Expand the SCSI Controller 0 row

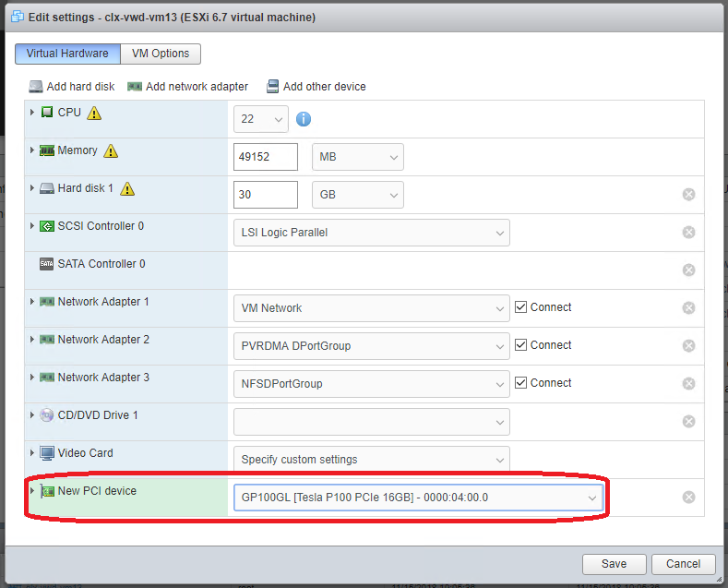(32, 226)
